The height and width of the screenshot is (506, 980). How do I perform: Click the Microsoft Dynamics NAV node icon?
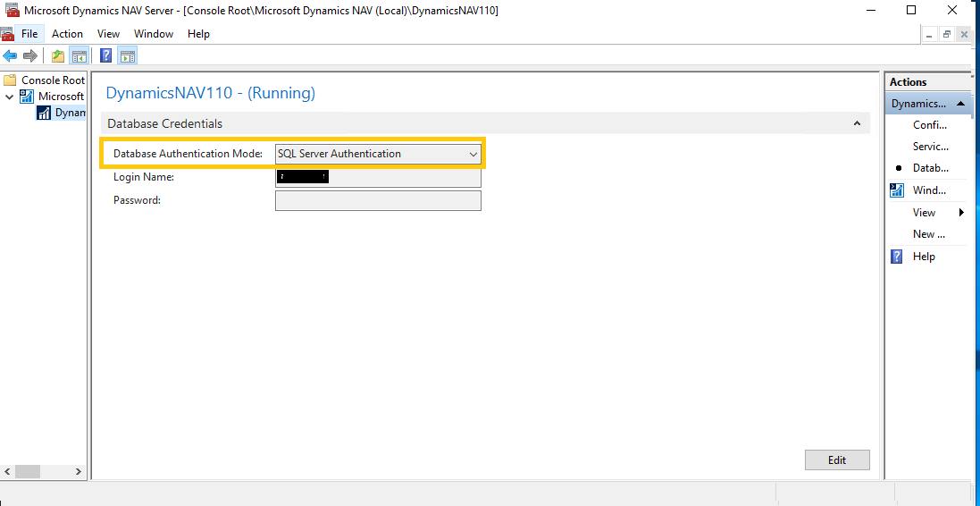coord(27,97)
